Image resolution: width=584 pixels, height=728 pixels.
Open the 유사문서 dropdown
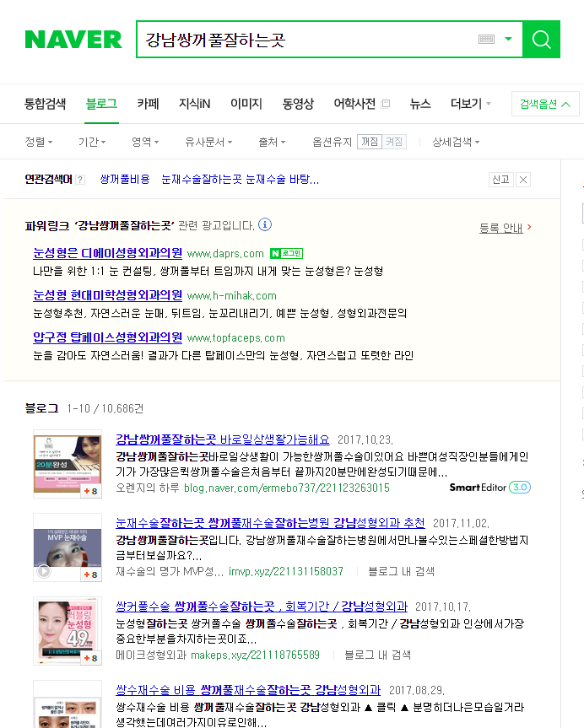point(208,142)
